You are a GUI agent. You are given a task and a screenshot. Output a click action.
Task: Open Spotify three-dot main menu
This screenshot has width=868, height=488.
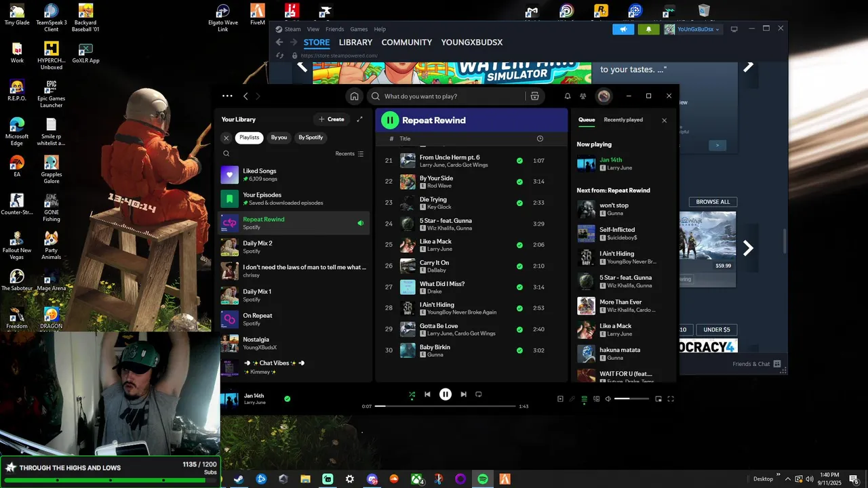tap(227, 96)
